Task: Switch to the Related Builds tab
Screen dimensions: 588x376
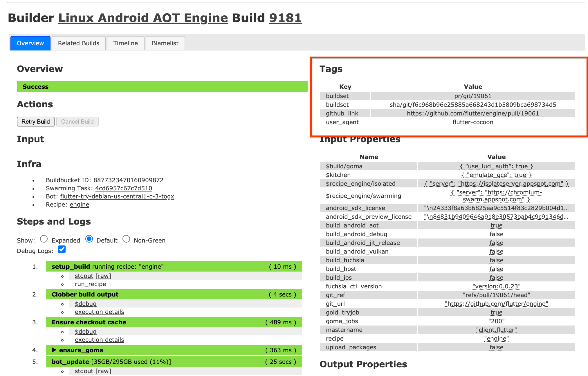Action: pyautogui.click(x=78, y=43)
